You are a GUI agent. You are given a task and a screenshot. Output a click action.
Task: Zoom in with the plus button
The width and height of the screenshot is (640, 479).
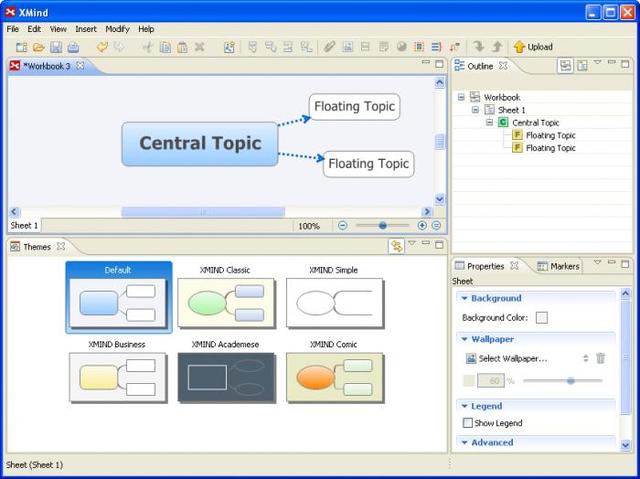[422, 225]
